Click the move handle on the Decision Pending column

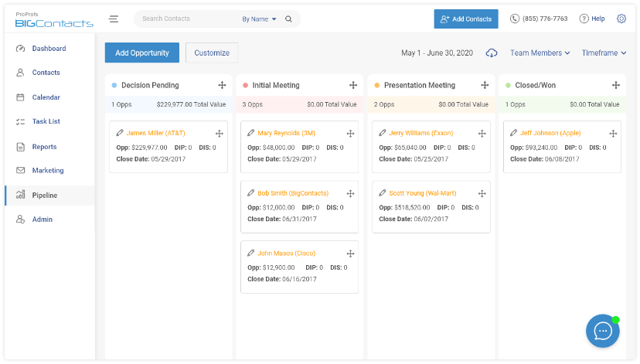(222, 85)
